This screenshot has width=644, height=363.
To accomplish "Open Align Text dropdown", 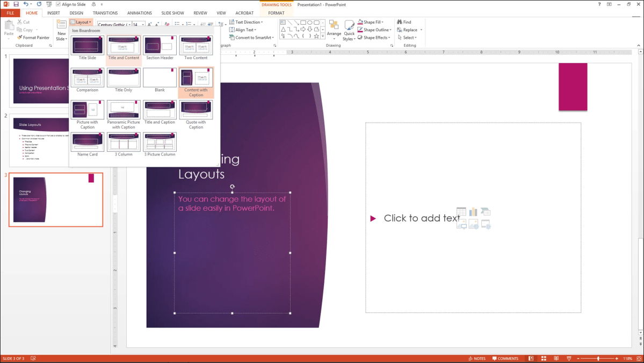I will 243,30.
